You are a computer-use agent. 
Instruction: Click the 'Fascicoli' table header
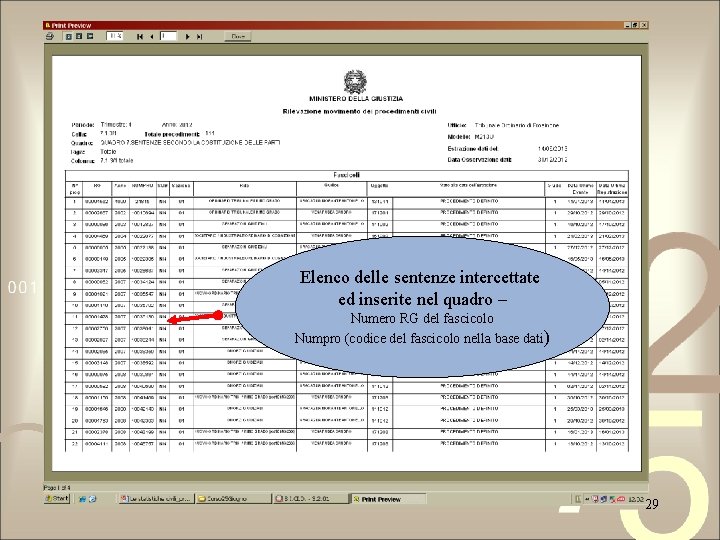(x=347, y=175)
